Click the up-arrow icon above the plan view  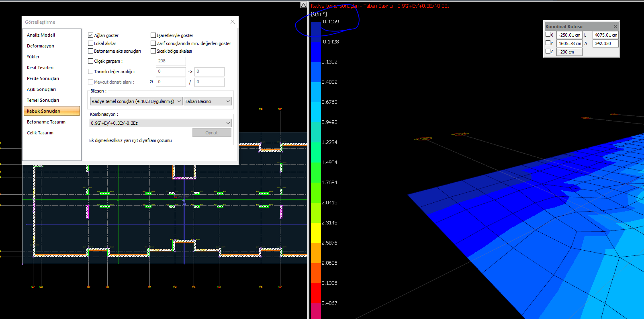coord(303,5)
